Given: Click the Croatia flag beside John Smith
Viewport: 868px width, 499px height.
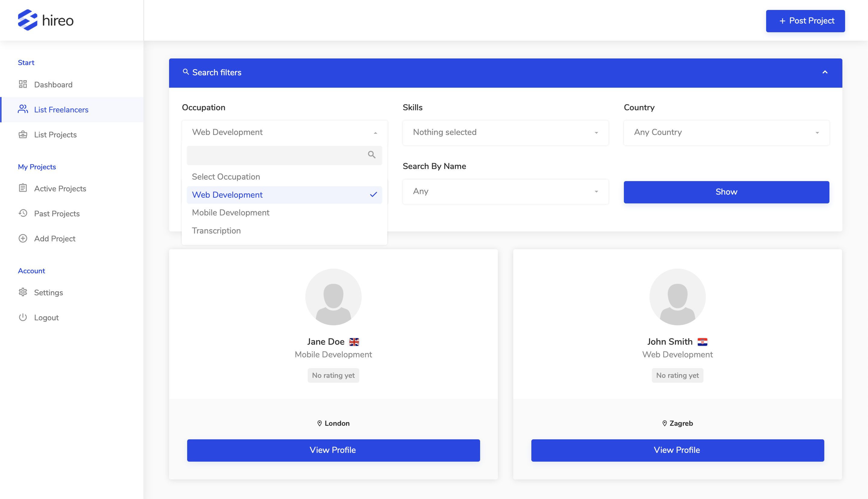Looking at the screenshot, I should click(703, 342).
